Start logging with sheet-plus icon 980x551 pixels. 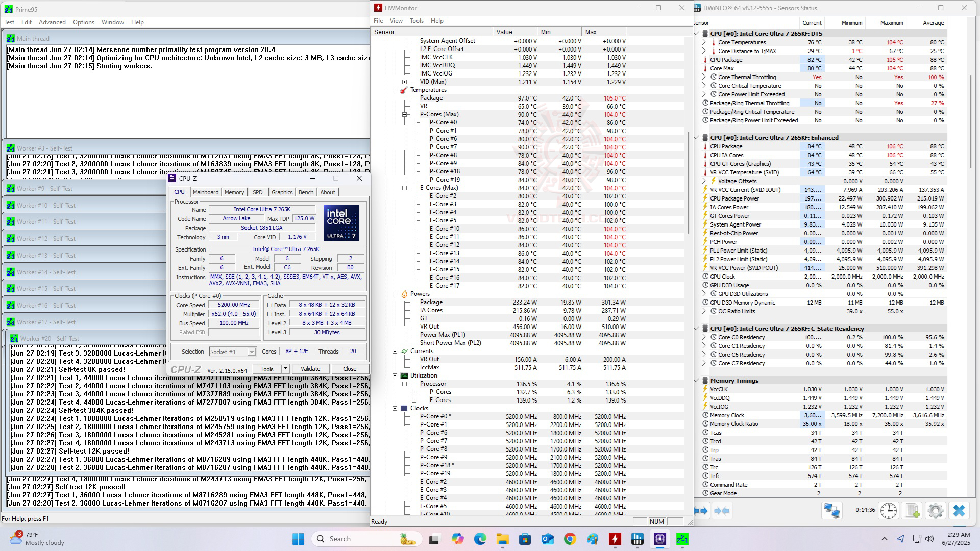click(912, 511)
